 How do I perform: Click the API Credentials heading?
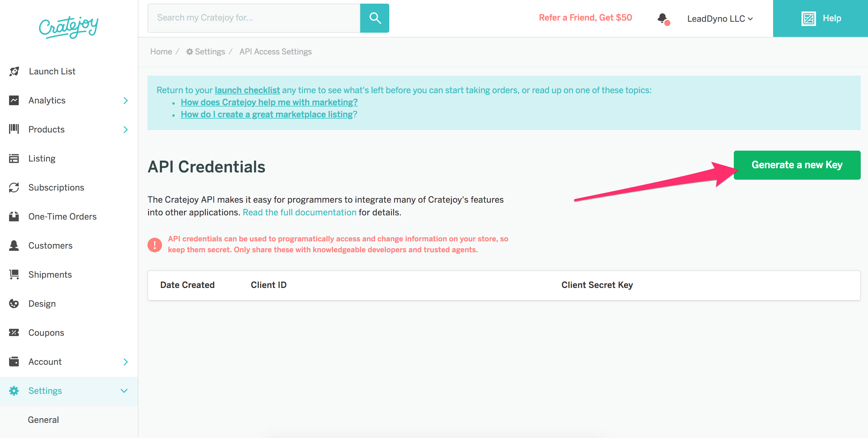(206, 167)
